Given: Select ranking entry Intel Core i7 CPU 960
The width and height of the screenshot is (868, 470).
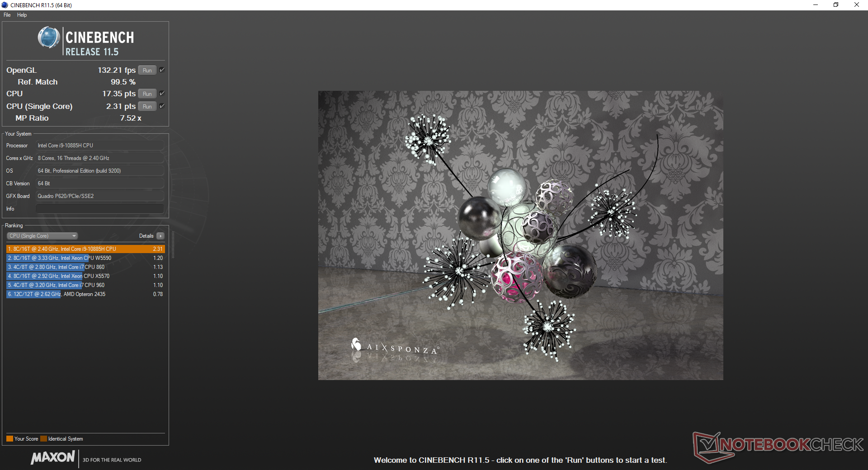Looking at the screenshot, I should click(85, 285).
